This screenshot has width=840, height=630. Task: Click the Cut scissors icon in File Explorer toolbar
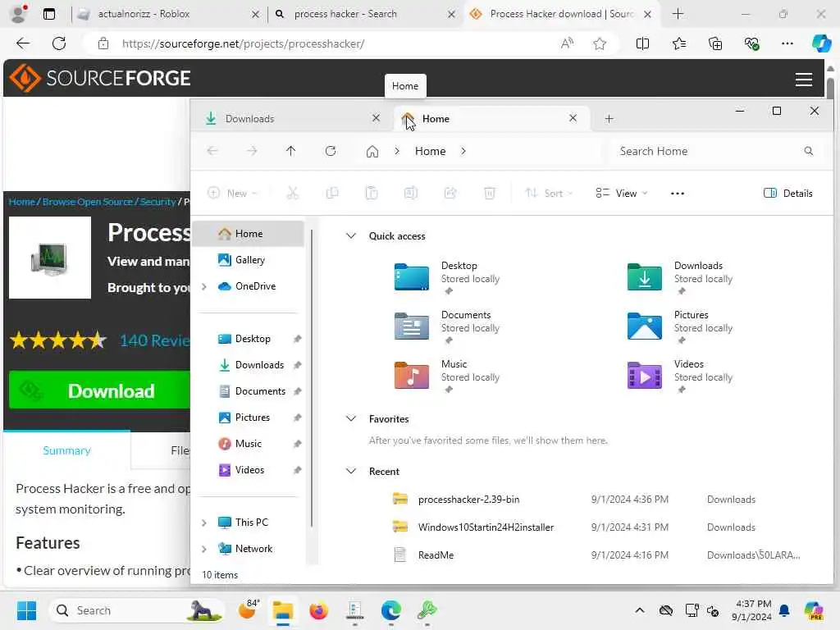pyautogui.click(x=293, y=193)
